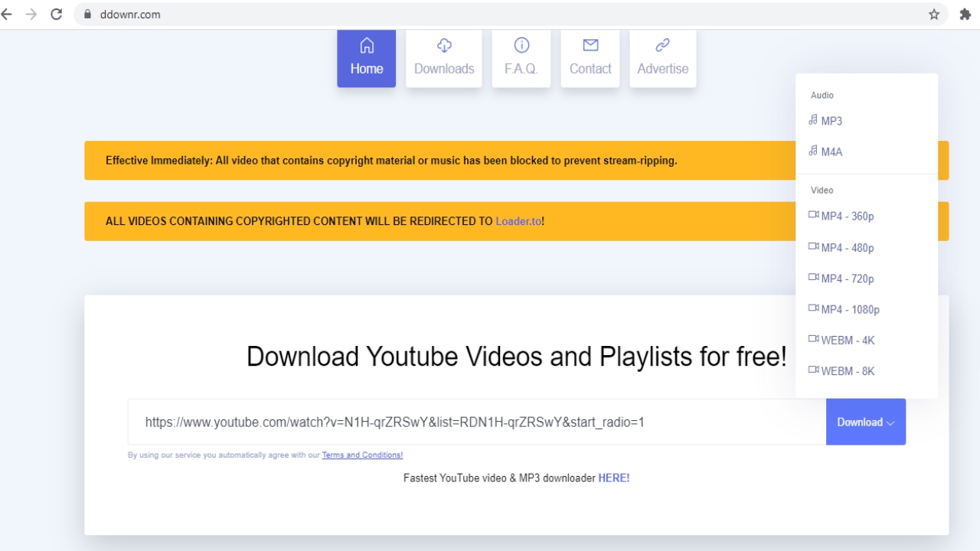
Task: Select WEBM - 8K video option
Action: pos(867,371)
